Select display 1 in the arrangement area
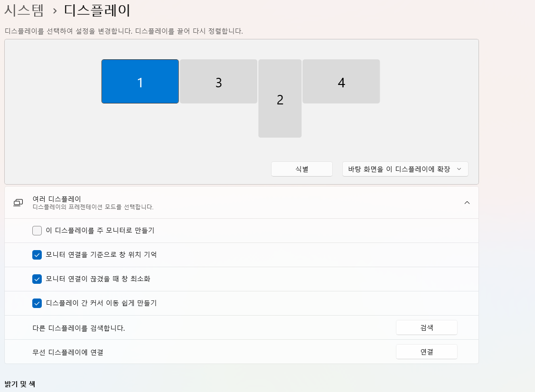The width and height of the screenshot is (535, 392). pos(140,82)
